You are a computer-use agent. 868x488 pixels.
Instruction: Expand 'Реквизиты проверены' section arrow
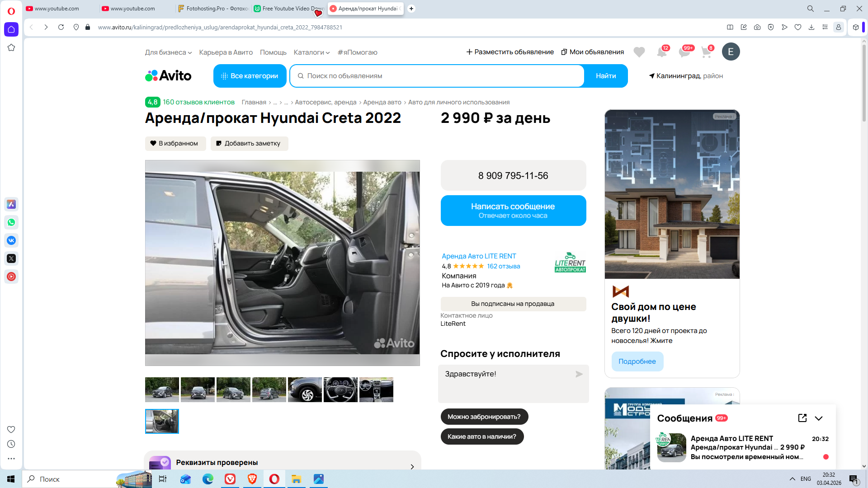tap(412, 466)
